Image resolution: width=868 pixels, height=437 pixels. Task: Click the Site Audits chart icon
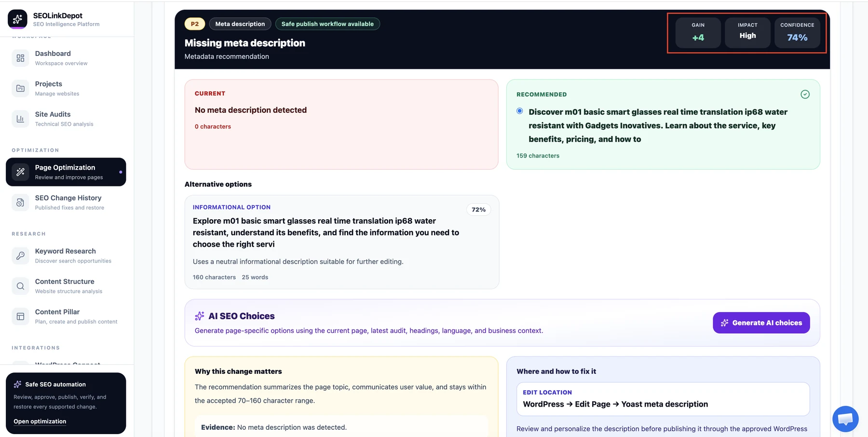pyautogui.click(x=20, y=119)
